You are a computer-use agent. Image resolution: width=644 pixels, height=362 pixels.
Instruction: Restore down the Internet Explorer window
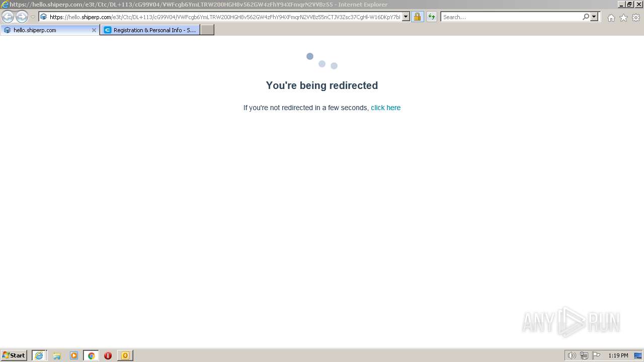pyautogui.click(x=629, y=4)
